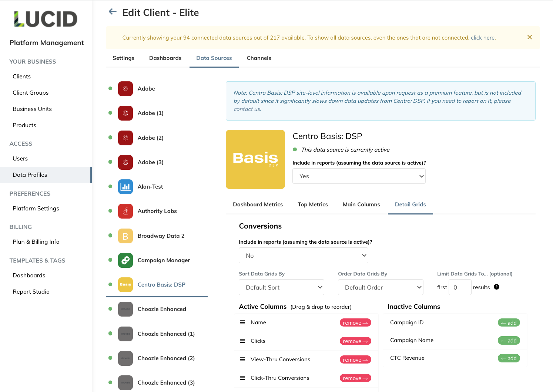Click the help question mark beside results
The width and height of the screenshot is (553, 392).
click(x=497, y=287)
